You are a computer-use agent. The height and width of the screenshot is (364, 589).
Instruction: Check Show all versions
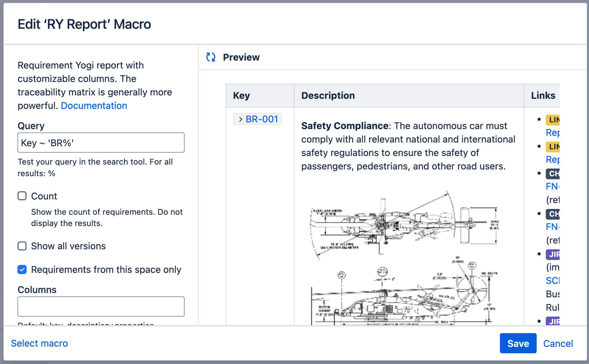[x=22, y=246]
